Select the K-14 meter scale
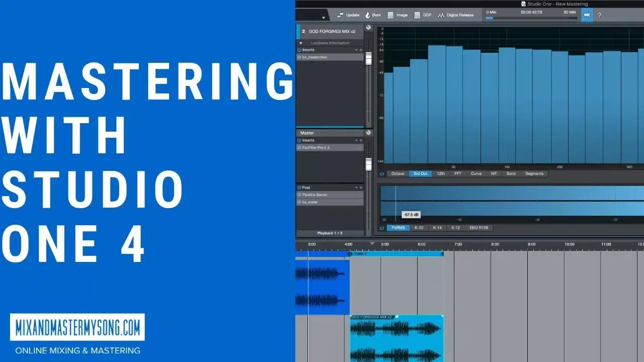 [x=437, y=228]
